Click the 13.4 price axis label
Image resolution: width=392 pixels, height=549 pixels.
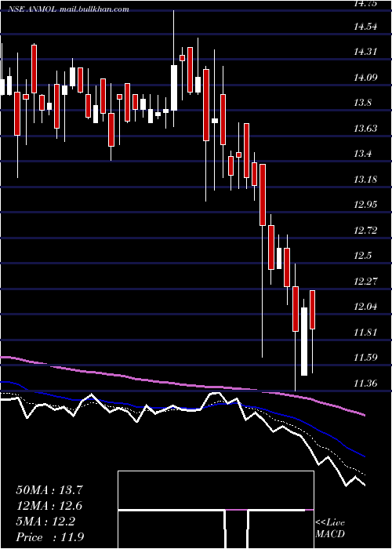coord(363,154)
